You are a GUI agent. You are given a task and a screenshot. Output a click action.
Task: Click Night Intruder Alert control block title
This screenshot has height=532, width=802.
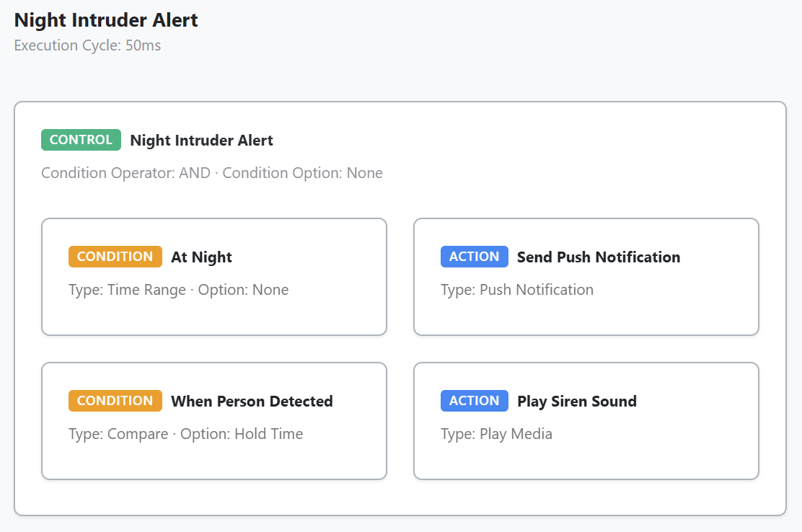point(201,140)
